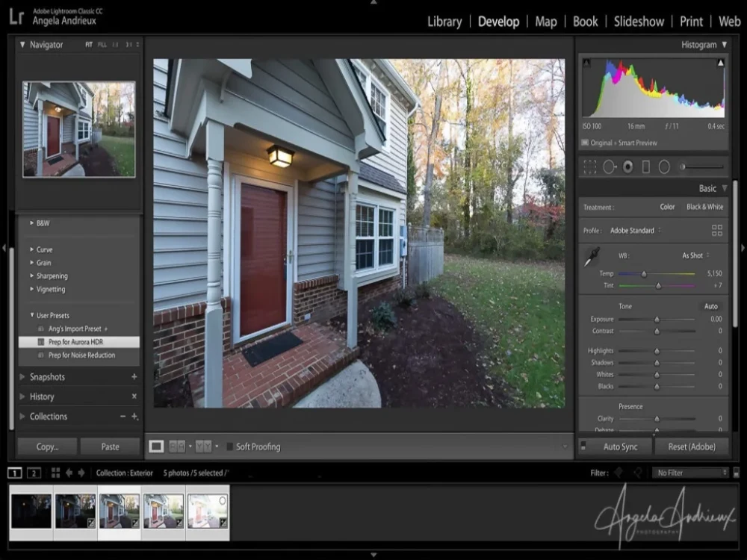Click the Navigator preview image
The height and width of the screenshot is (560, 747).
pyautogui.click(x=79, y=129)
